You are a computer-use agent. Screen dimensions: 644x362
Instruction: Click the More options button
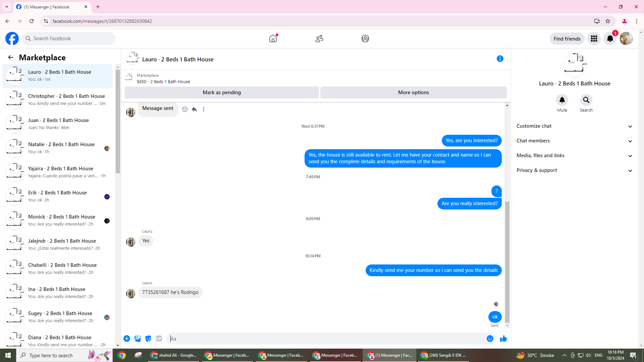413,93
